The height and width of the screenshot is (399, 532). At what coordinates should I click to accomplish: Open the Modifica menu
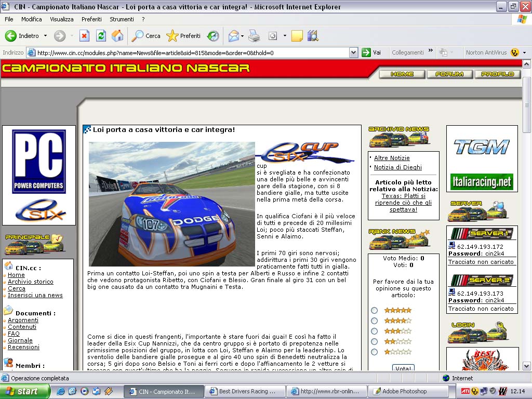pos(32,19)
